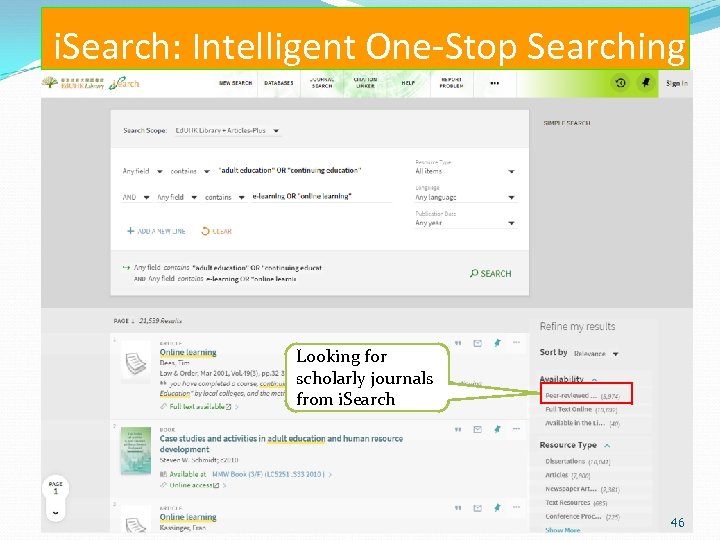720x540 pixels.
Task: Email the Case studies book result
Action: (x=478, y=430)
